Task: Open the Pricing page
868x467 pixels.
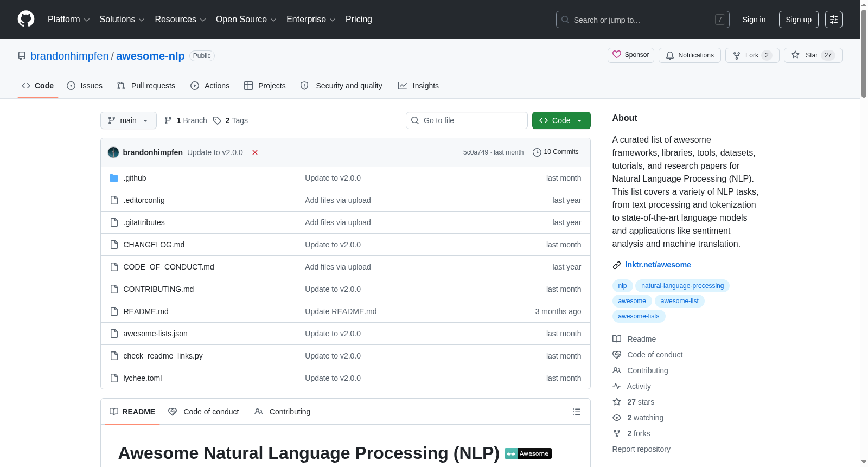Action: [x=359, y=20]
